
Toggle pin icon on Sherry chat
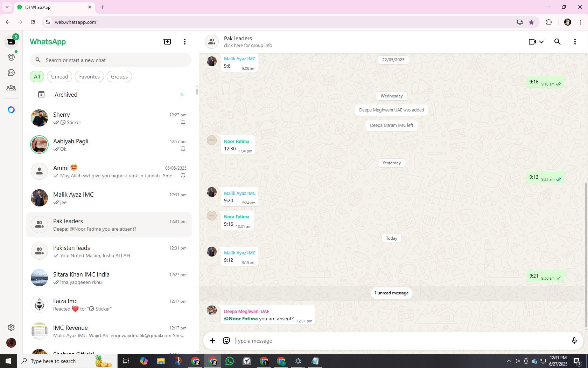183,123
